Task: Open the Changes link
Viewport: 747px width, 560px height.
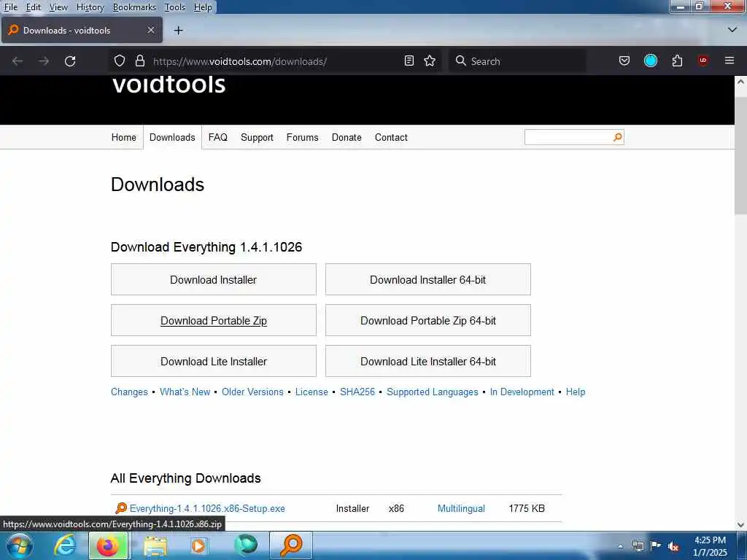Action: 129,392
